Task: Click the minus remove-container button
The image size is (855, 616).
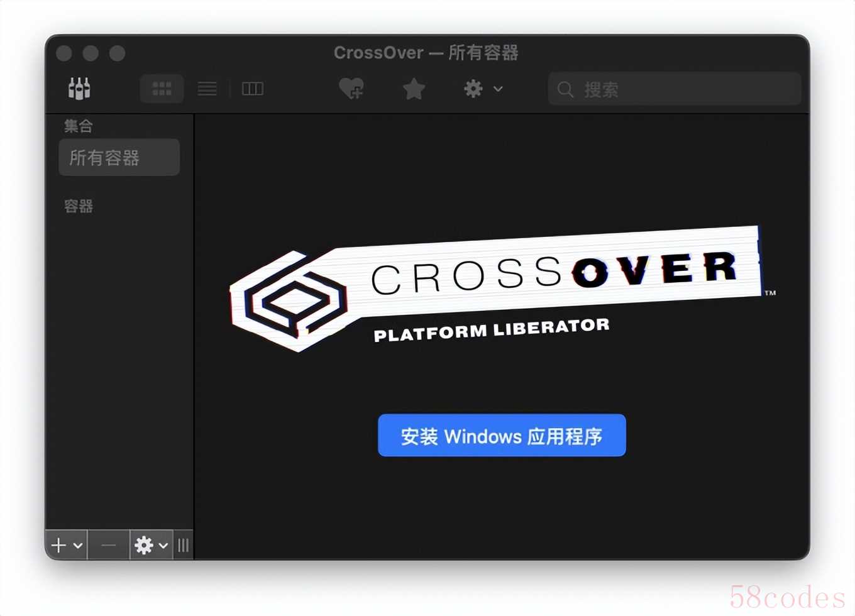Action: coord(109,545)
